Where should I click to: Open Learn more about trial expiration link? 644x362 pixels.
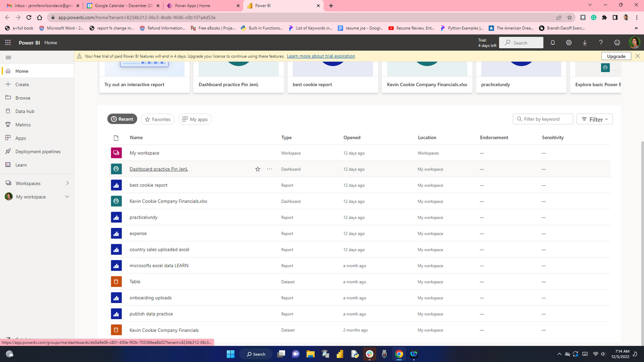[321, 56]
